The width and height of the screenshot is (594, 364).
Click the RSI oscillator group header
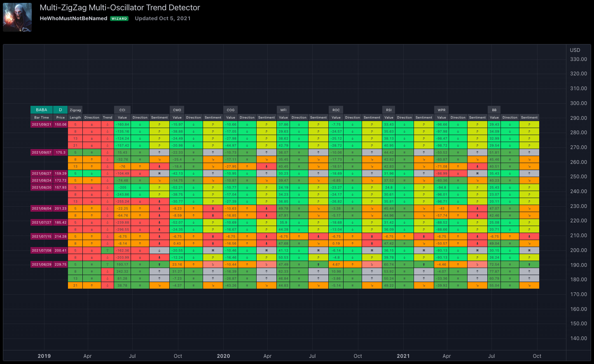pos(389,110)
